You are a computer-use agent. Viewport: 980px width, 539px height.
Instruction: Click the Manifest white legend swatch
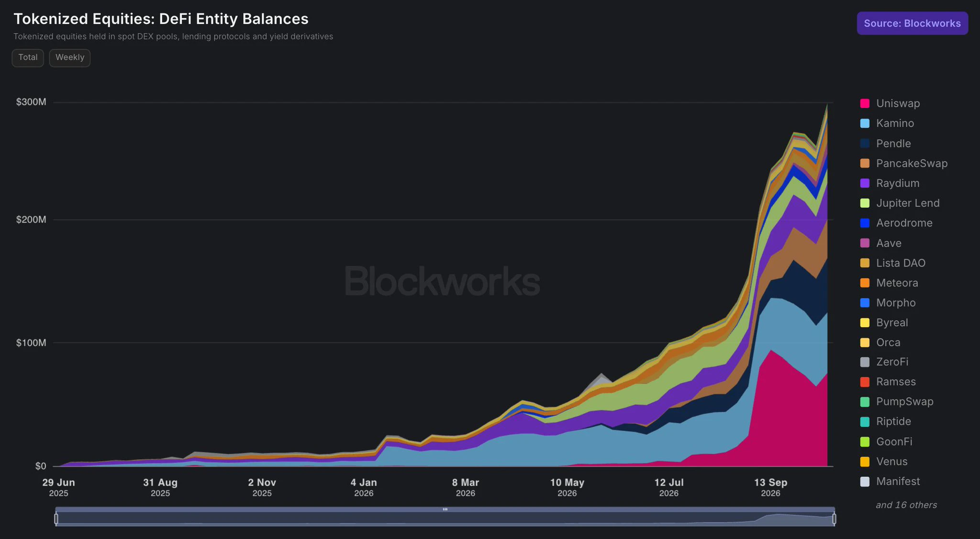tap(865, 482)
